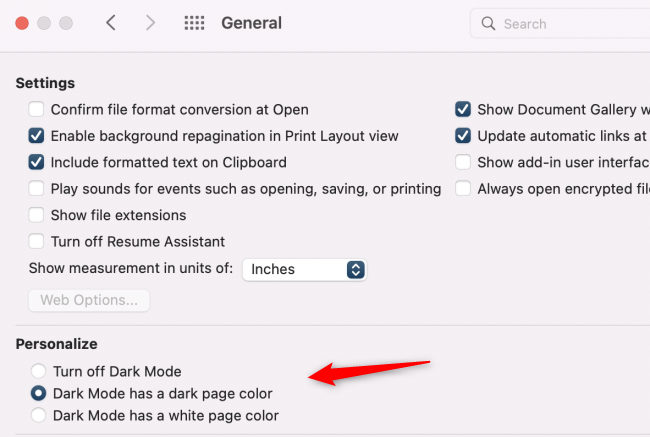Check Turn off Resume Assistant
The width and height of the screenshot is (650, 437).
36,241
